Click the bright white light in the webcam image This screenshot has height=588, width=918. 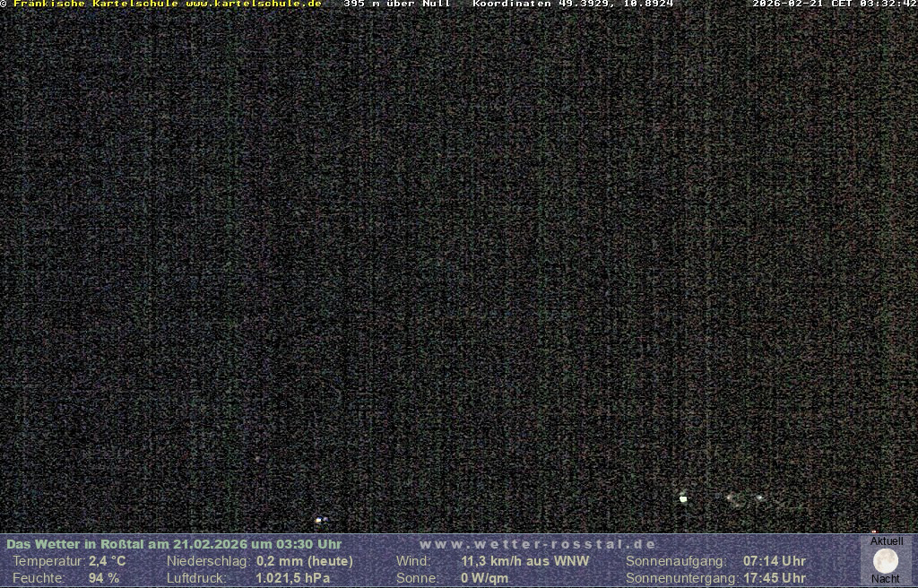(683, 498)
